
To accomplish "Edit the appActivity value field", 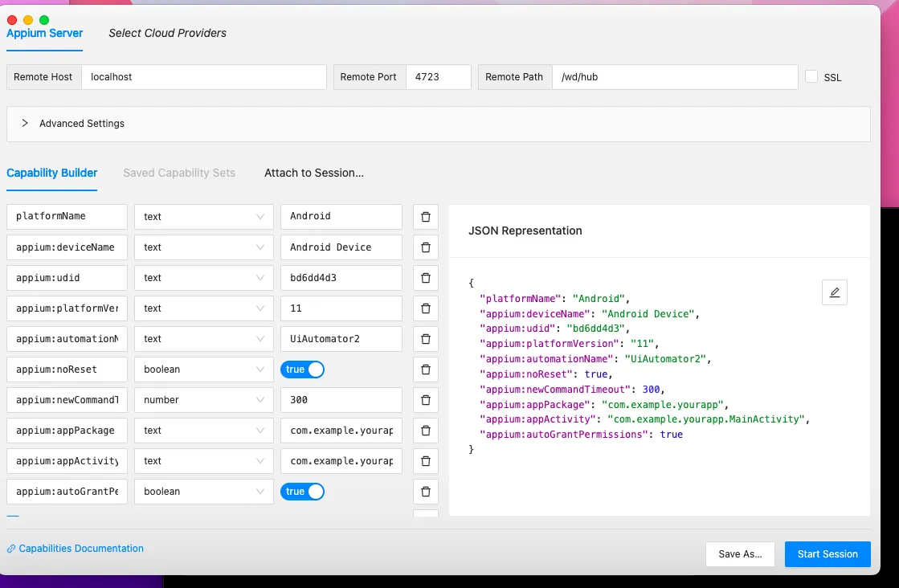I will click(341, 461).
